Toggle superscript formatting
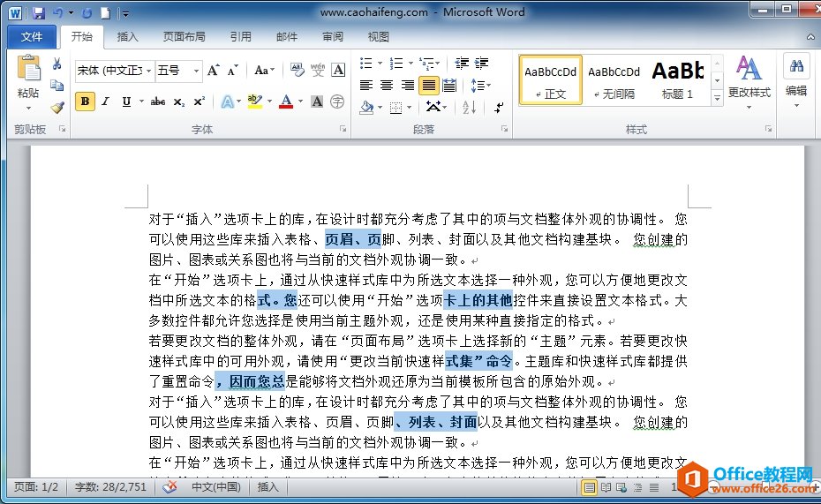 (200, 102)
